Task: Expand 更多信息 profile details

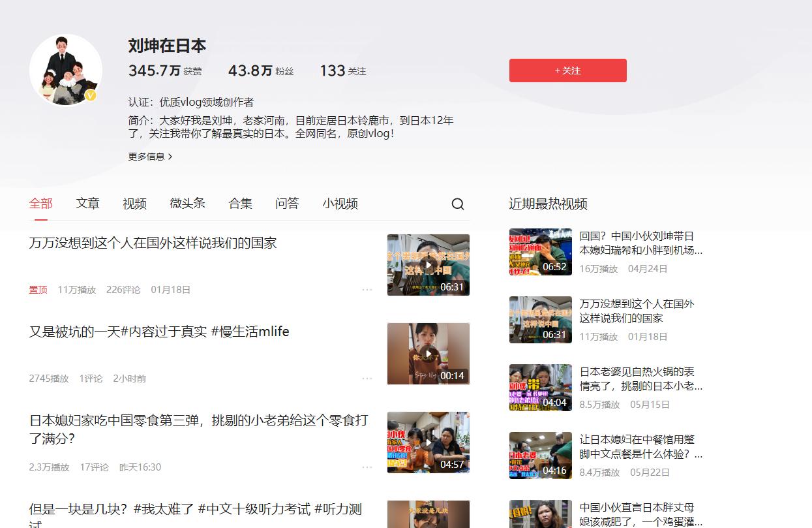Action: click(x=150, y=157)
